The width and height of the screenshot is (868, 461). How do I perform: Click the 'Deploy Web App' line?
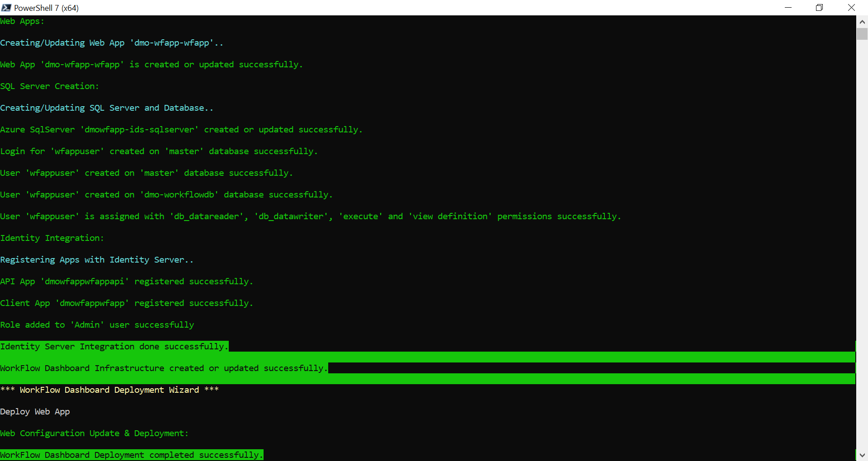pyautogui.click(x=35, y=412)
